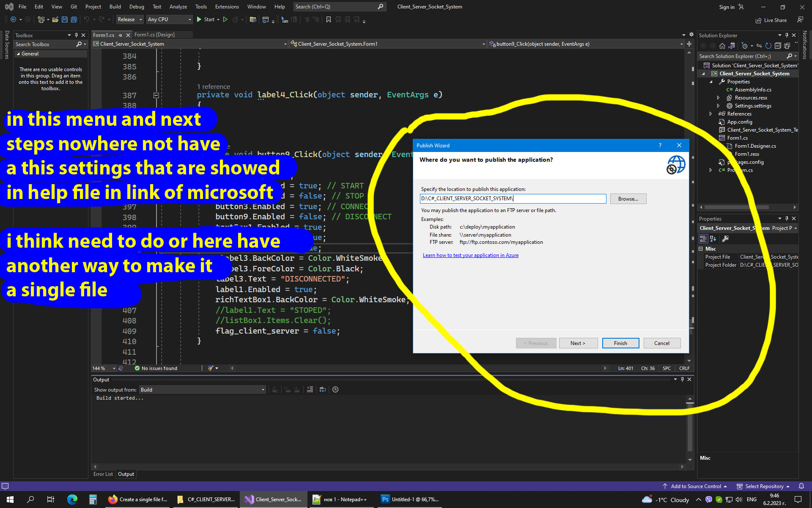Screen dimensions: 812x508
Task: Expand the References tree node
Action: [710, 114]
